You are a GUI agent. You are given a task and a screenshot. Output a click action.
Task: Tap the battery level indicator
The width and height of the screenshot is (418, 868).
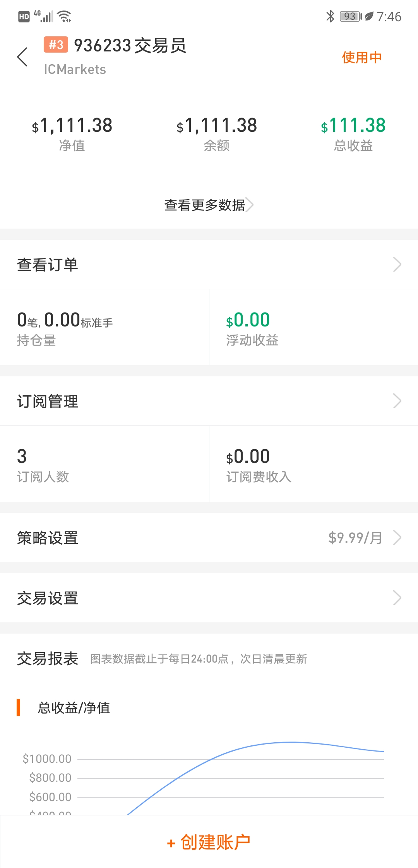point(351,16)
